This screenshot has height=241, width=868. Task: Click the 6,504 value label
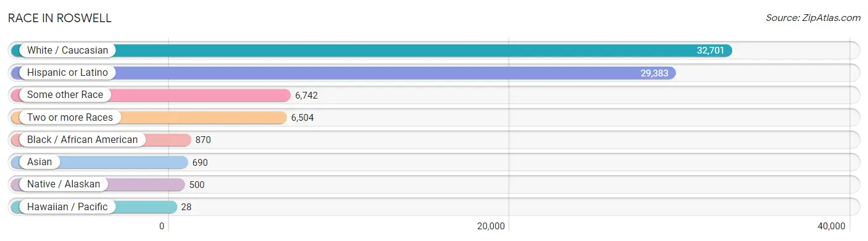coord(303,118)
